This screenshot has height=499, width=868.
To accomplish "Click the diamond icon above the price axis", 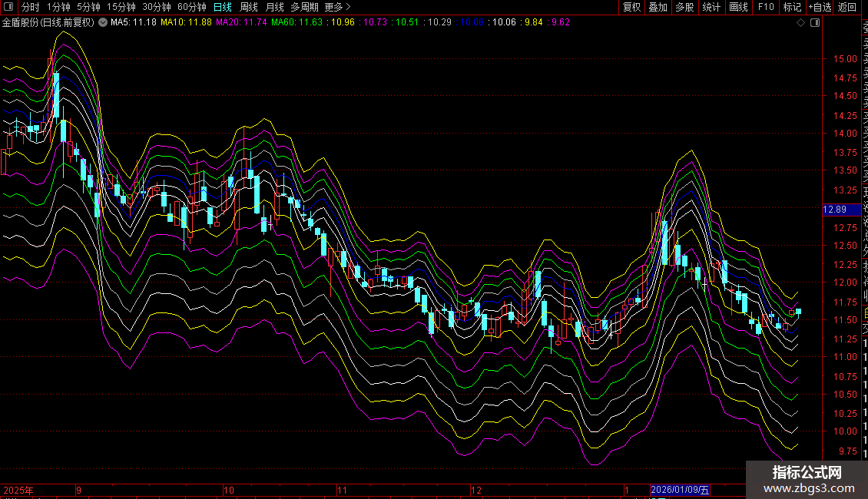I will pos(800,23).
